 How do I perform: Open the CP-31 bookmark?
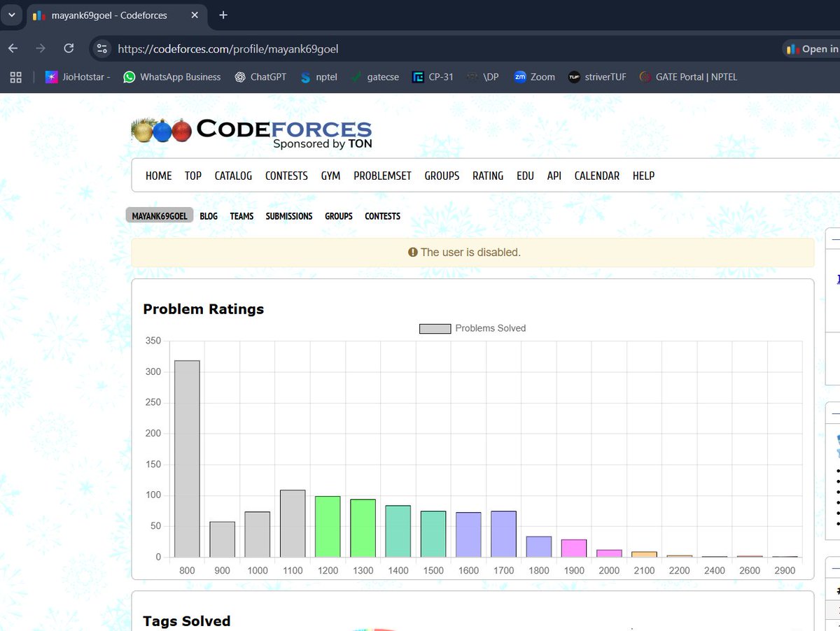click(x=433, y=77)
